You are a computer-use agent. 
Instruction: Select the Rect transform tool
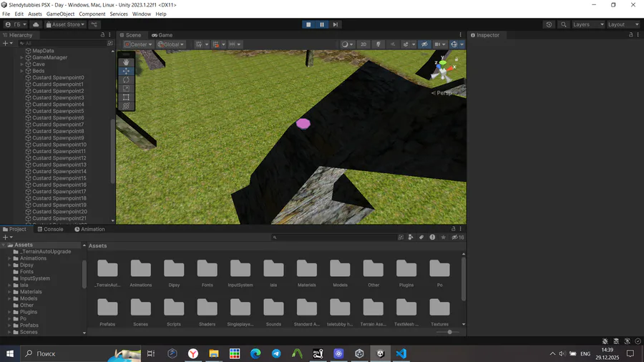point(126,97)
